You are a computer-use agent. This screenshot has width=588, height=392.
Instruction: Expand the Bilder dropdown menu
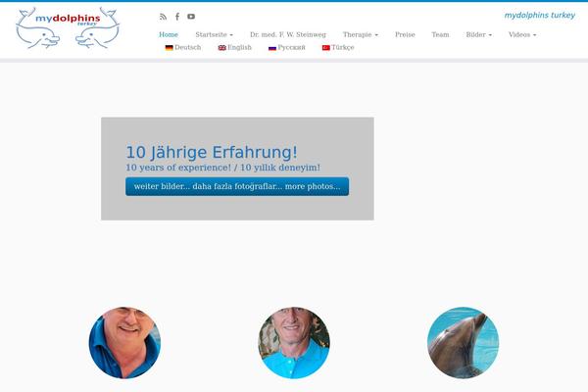click(479, 34)
